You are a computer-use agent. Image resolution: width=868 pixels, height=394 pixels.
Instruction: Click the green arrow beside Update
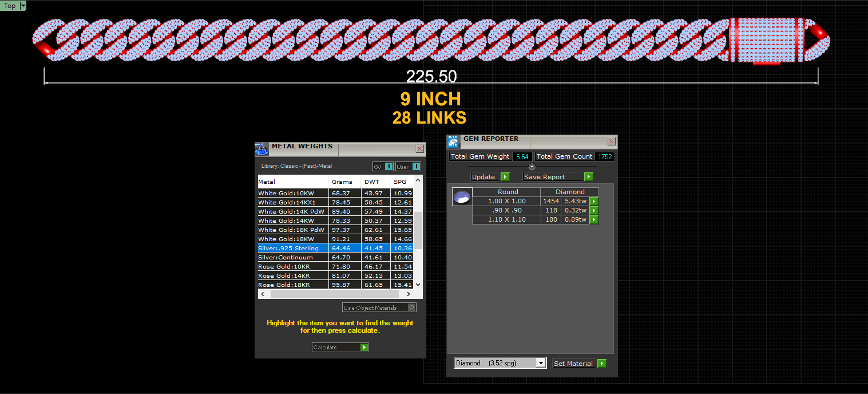tap(505, 177)
